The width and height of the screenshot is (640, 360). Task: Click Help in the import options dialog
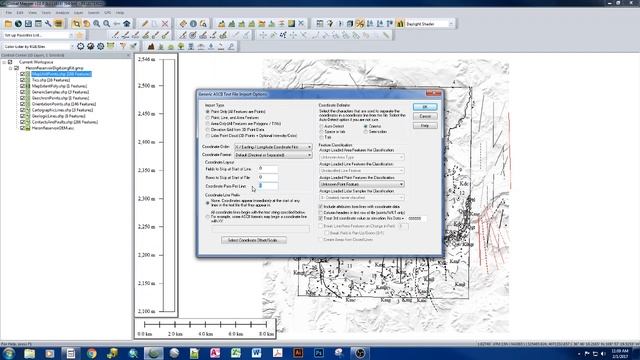point(425,126)
